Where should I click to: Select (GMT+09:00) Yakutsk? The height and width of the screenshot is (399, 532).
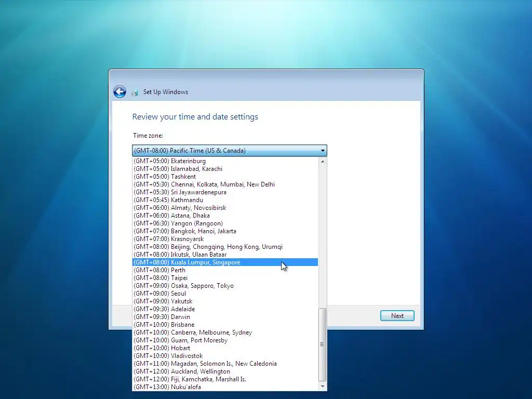click(x=225, y=301)
